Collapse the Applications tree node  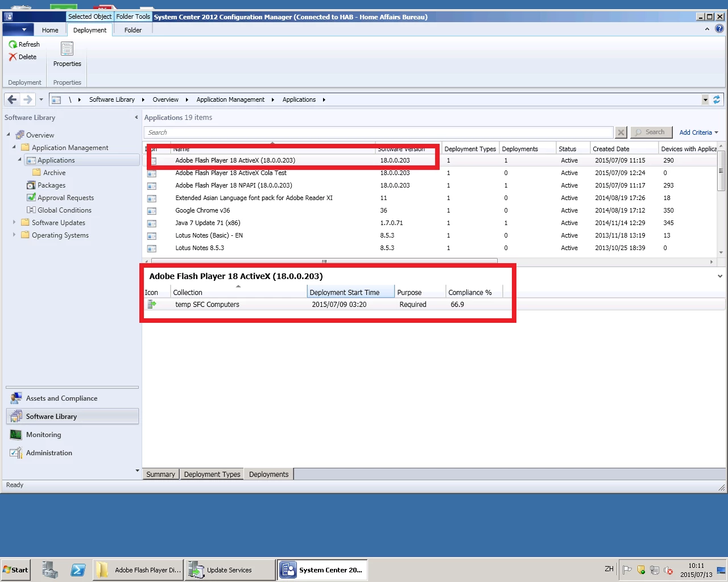click(20, 160)
